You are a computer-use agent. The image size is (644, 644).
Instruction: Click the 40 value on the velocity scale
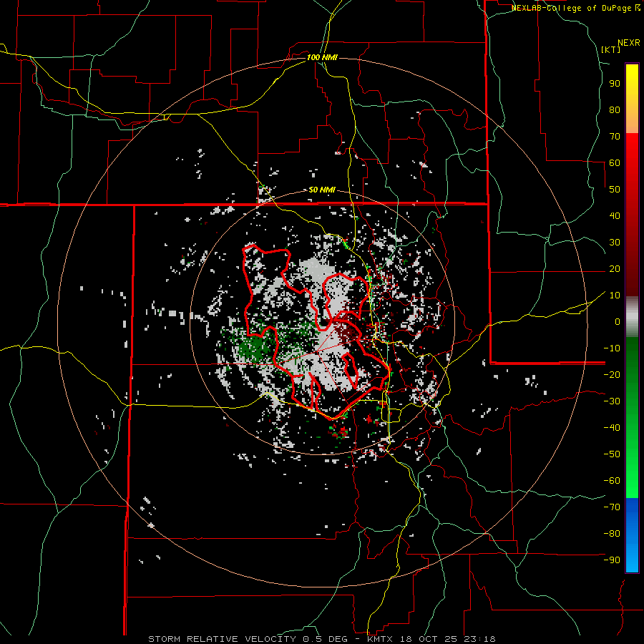coord(615,215)
